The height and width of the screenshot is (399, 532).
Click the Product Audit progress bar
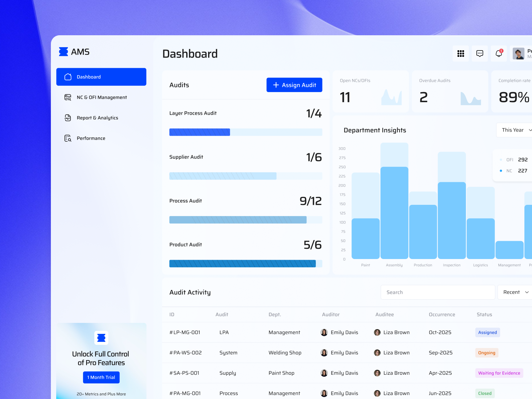[x=246, y=264]
